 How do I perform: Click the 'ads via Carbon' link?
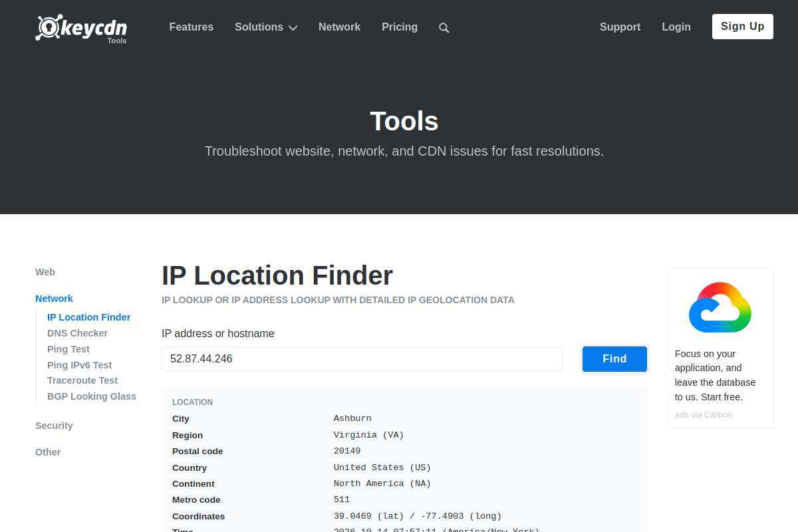(704, 415)
